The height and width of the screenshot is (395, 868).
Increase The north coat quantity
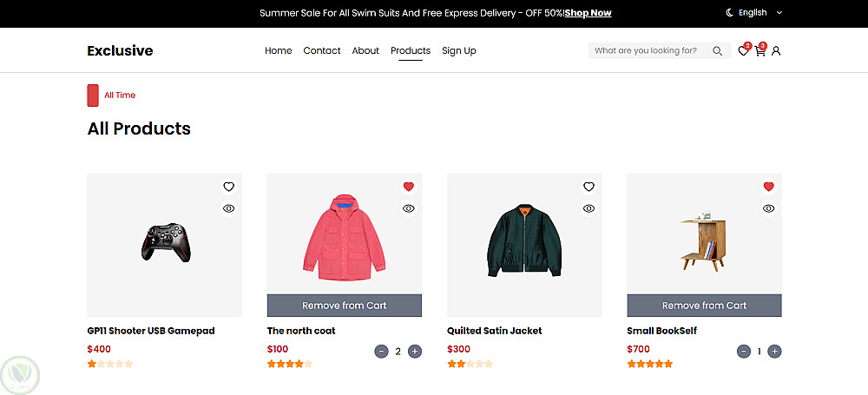click(x=415, y=352)
